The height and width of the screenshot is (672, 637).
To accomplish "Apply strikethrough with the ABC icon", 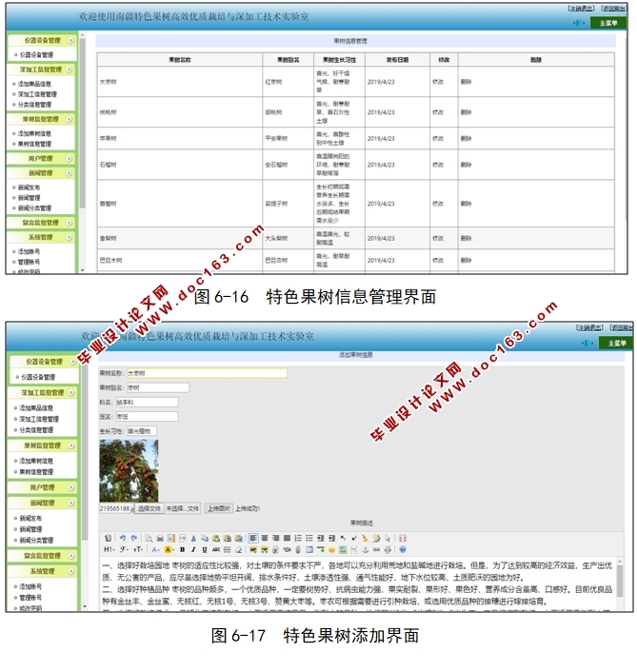I will pos(215,550).
